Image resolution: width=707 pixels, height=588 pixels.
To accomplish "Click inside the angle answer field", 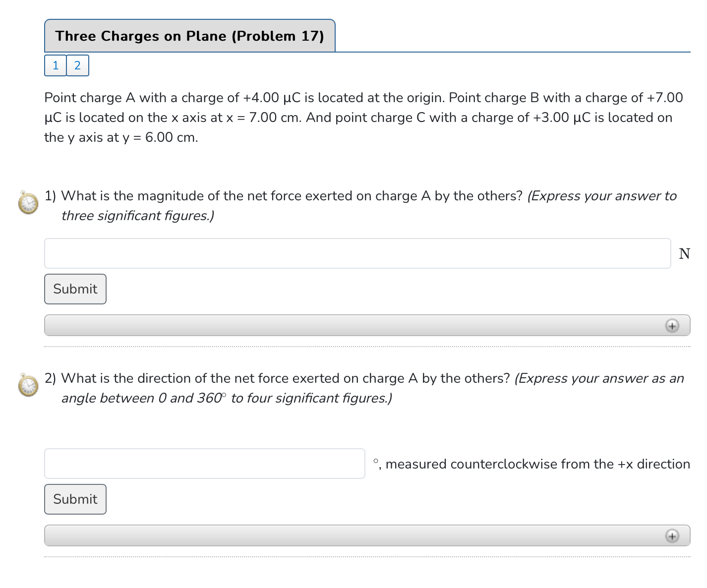I will (x=205, y=464).
